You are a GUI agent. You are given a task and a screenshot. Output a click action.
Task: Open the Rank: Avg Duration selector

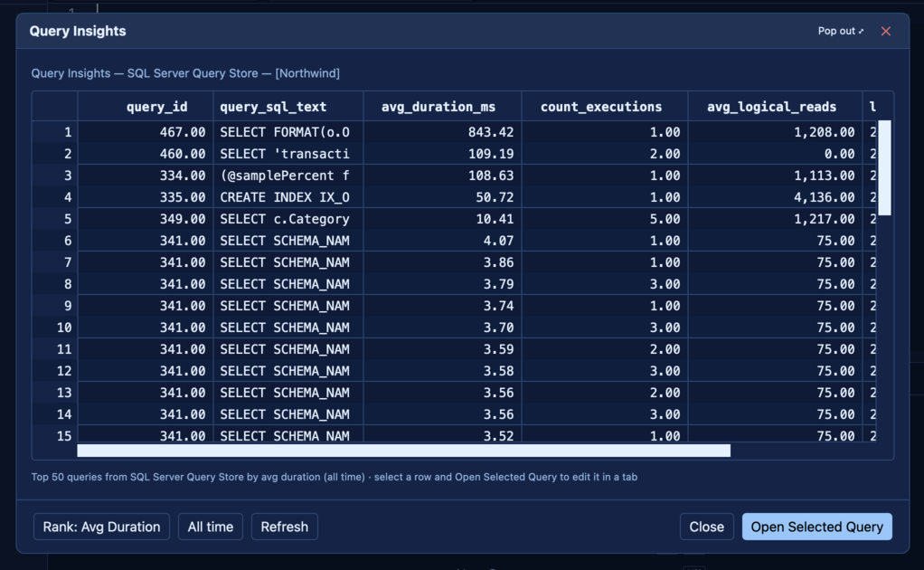[x=101, y=527]
